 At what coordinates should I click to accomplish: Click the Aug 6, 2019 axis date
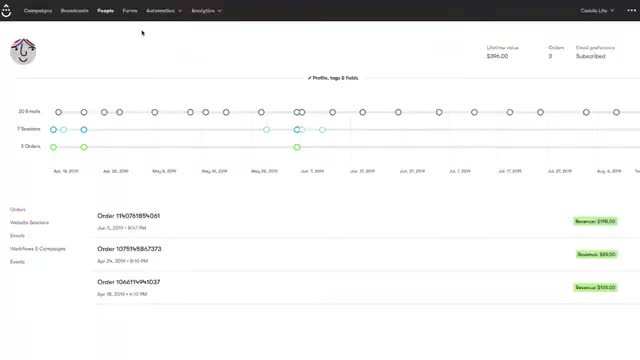(x=609, y=171)
